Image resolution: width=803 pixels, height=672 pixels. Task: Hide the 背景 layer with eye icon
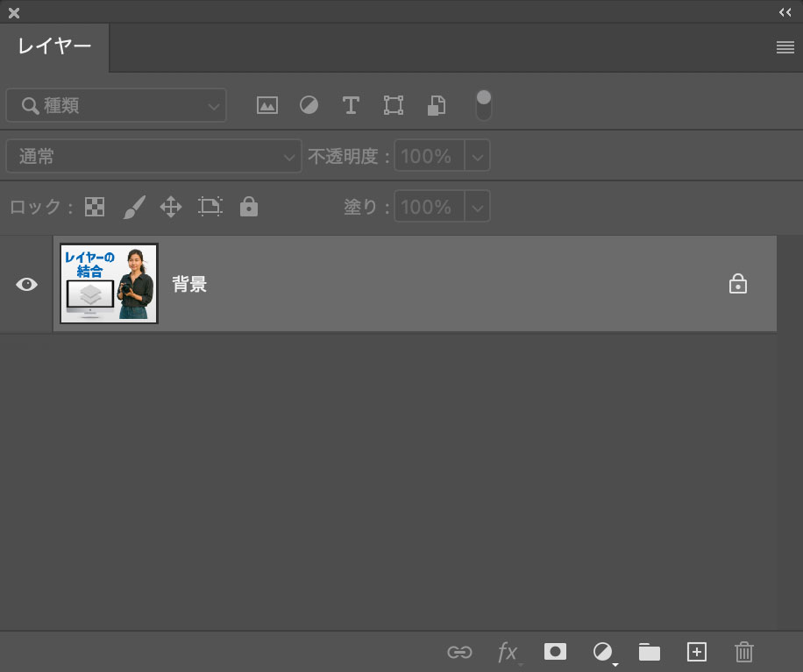pos(26,284)
